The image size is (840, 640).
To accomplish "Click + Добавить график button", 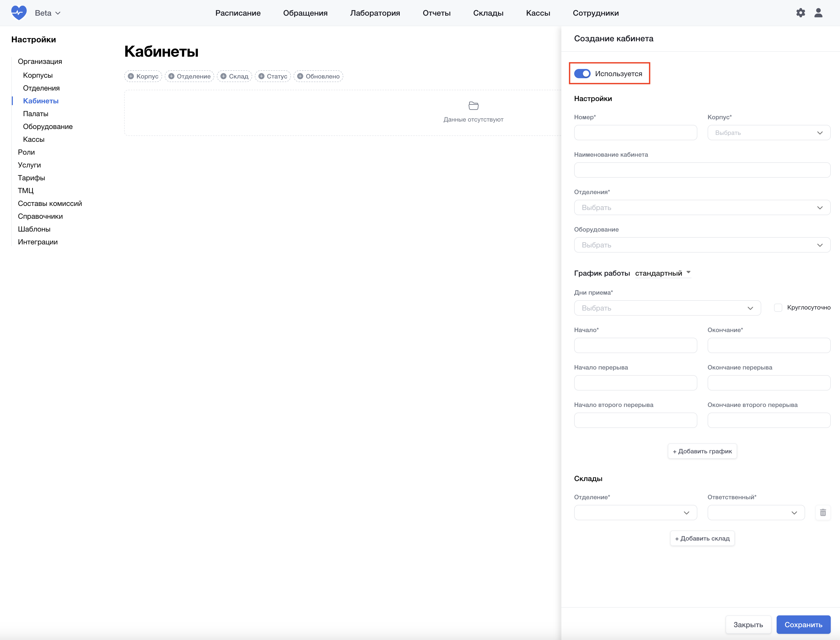I will 702,451.
